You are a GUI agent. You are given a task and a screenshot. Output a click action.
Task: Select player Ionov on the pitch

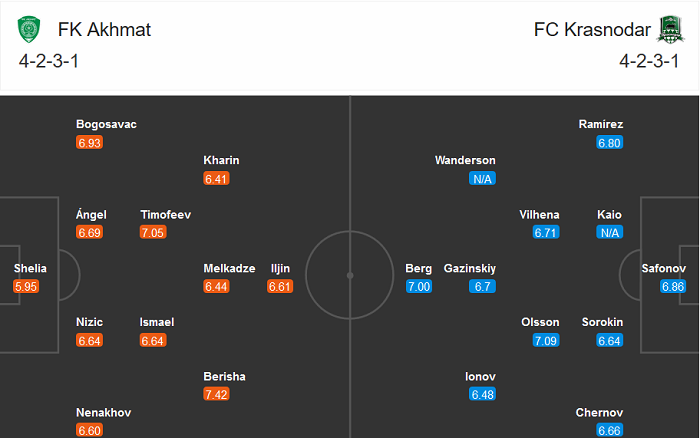click(480, 376)
